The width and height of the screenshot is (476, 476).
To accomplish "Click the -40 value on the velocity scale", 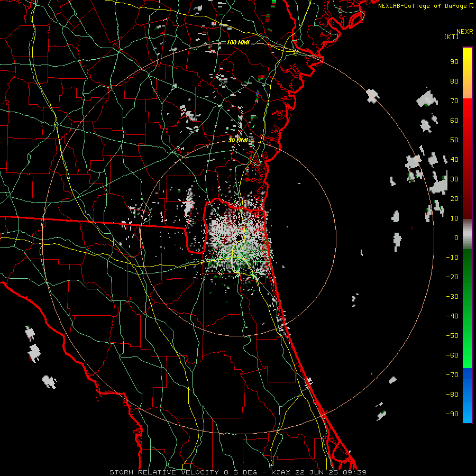I will (x=452, y=316).
